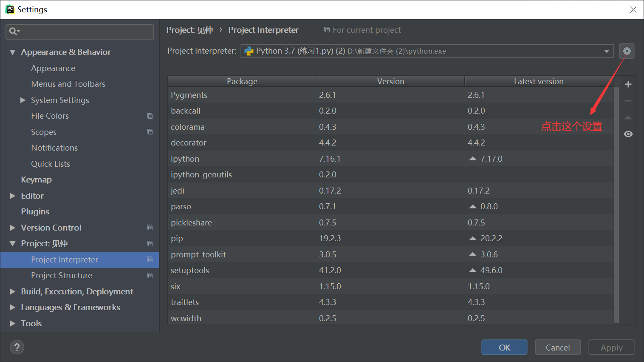Collapse the Project: 见仲 section
Viewport: 644px width, 362px height.
click(13, 243)
